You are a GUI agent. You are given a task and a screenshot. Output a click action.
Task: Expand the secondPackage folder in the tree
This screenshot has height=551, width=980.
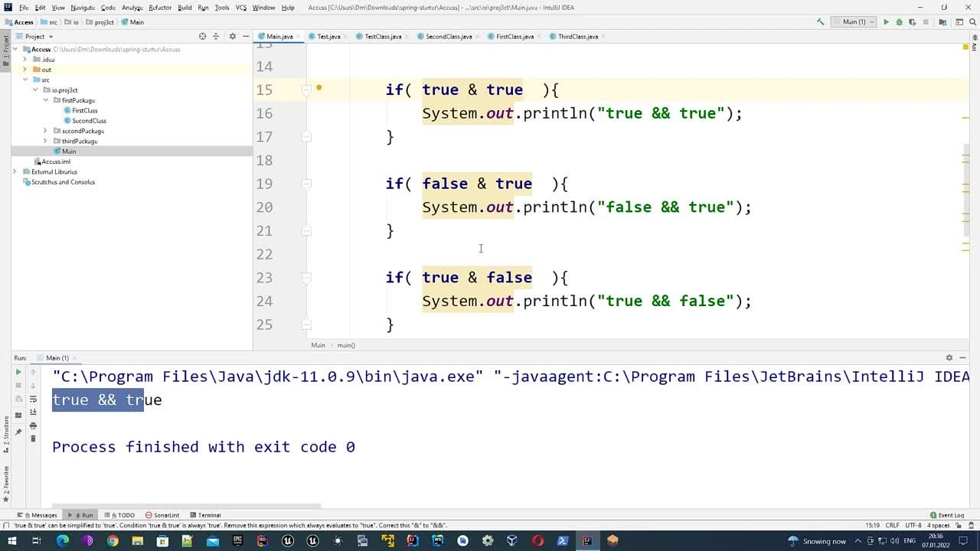[x=45, y=131]
